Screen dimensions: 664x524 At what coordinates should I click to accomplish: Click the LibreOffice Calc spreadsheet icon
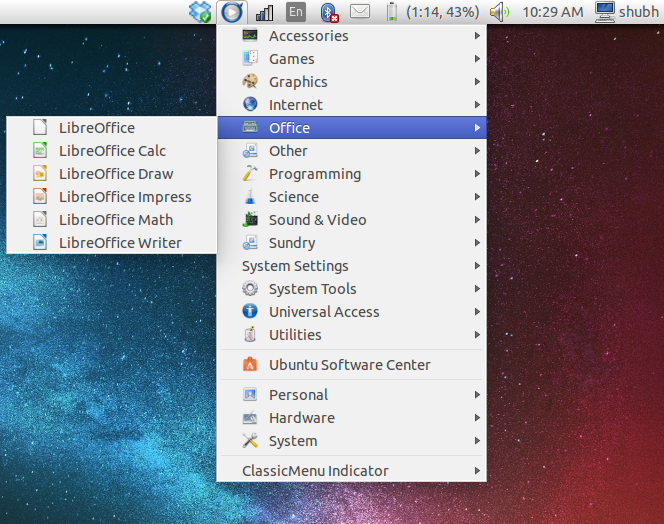pos(40,150)
